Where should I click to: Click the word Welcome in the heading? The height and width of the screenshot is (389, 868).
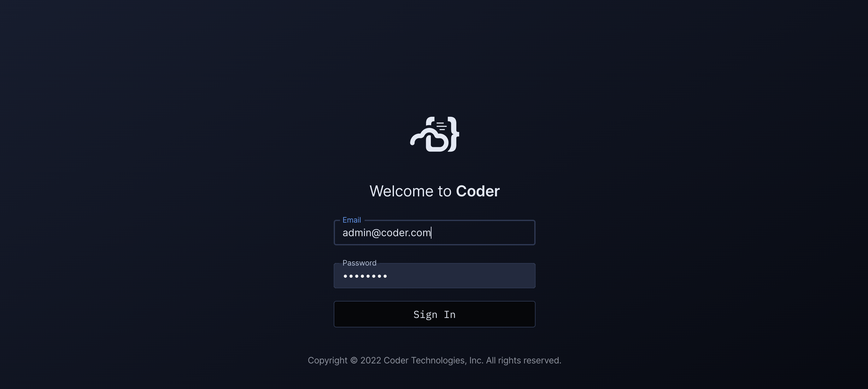(x=401, y=191)
